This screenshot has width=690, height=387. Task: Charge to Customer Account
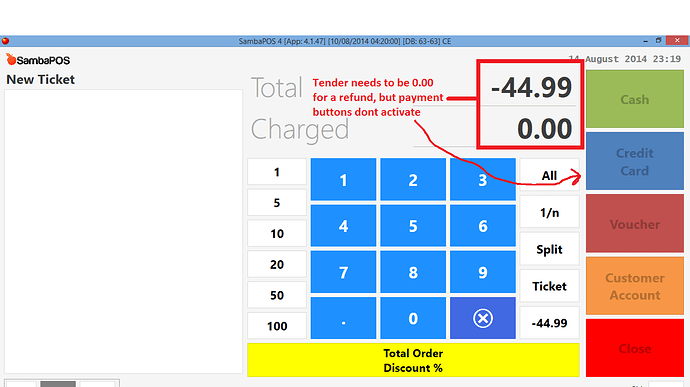[635, 286]
